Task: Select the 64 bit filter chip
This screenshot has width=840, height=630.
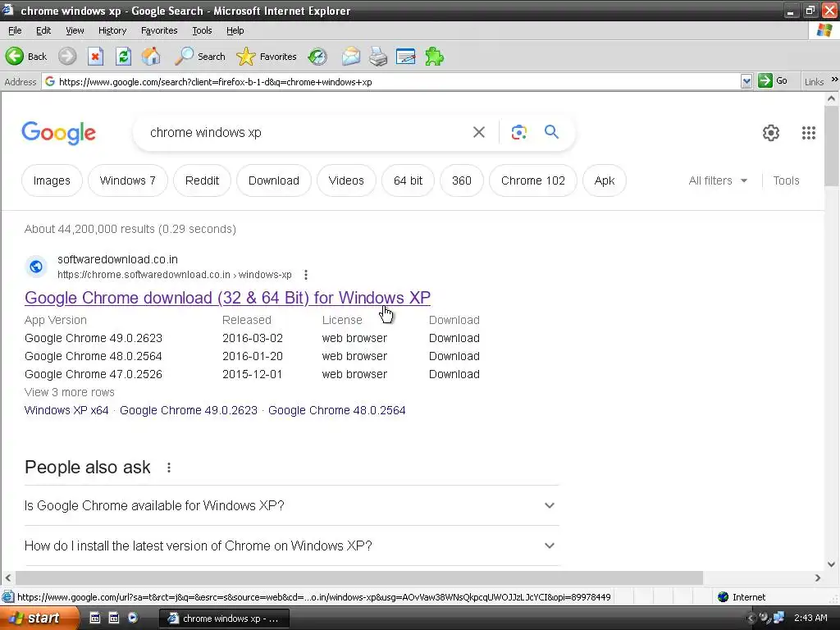Action: pos(408,180)
